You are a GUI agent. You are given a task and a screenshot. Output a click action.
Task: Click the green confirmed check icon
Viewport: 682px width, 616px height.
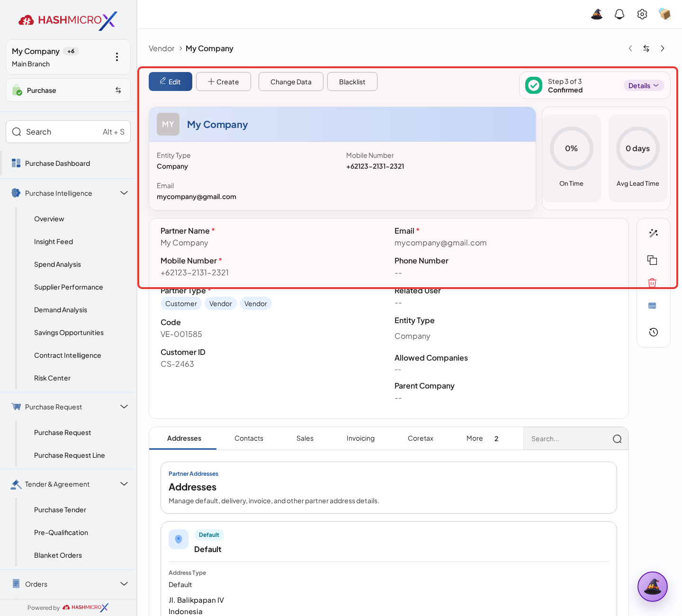click(x=534, y=85)
